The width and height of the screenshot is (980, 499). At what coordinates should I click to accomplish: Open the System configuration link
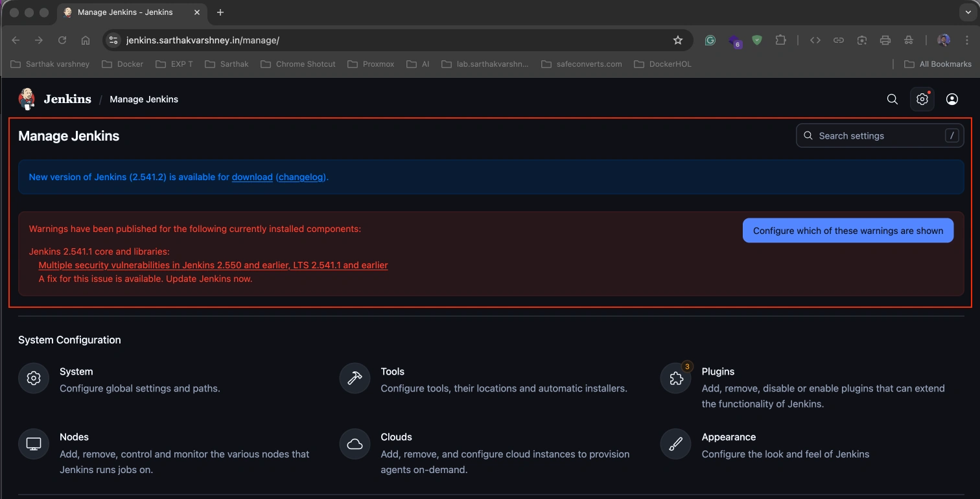pos(76,371)
